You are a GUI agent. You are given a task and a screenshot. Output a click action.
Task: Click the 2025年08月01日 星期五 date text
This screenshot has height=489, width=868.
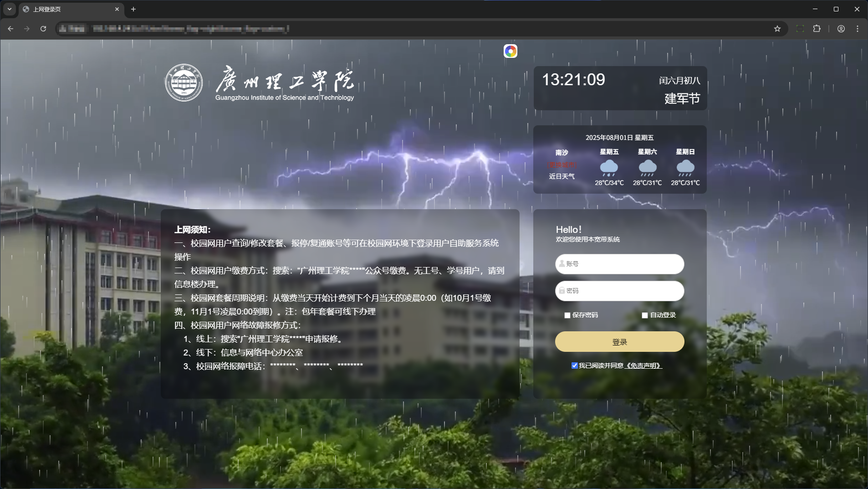pos(619,138)
